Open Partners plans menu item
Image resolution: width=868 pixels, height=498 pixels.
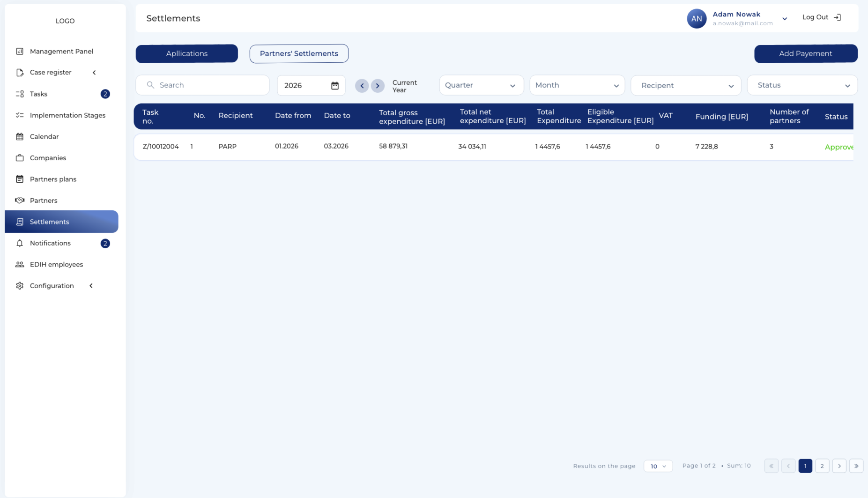tap(53, 179)
